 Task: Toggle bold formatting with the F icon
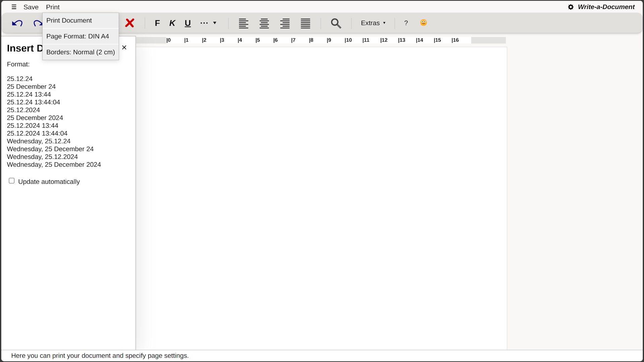(x=157, y=23)
